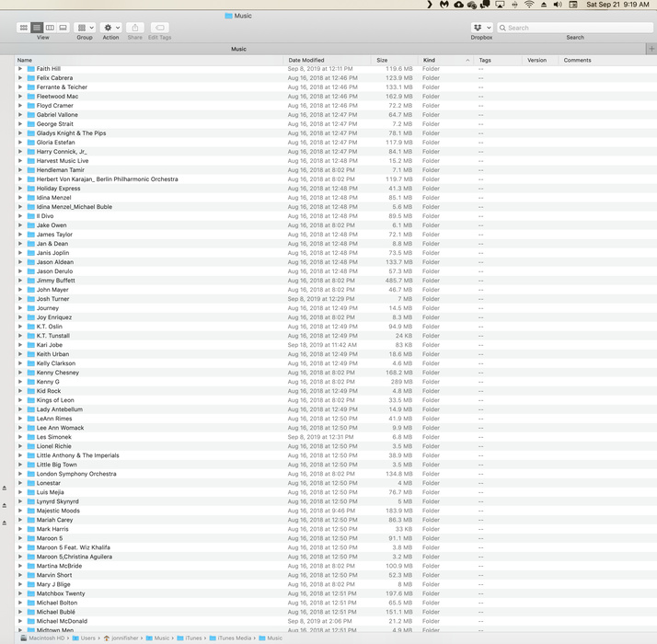
Task: Select the Harvest Music Live row
Action: click(x=335, y=161)
